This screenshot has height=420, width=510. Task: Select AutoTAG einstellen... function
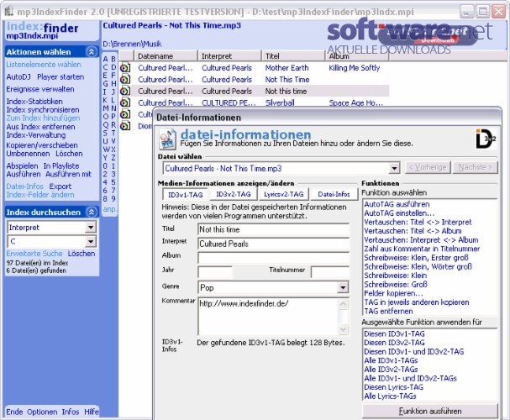click(x=399, y=213)
